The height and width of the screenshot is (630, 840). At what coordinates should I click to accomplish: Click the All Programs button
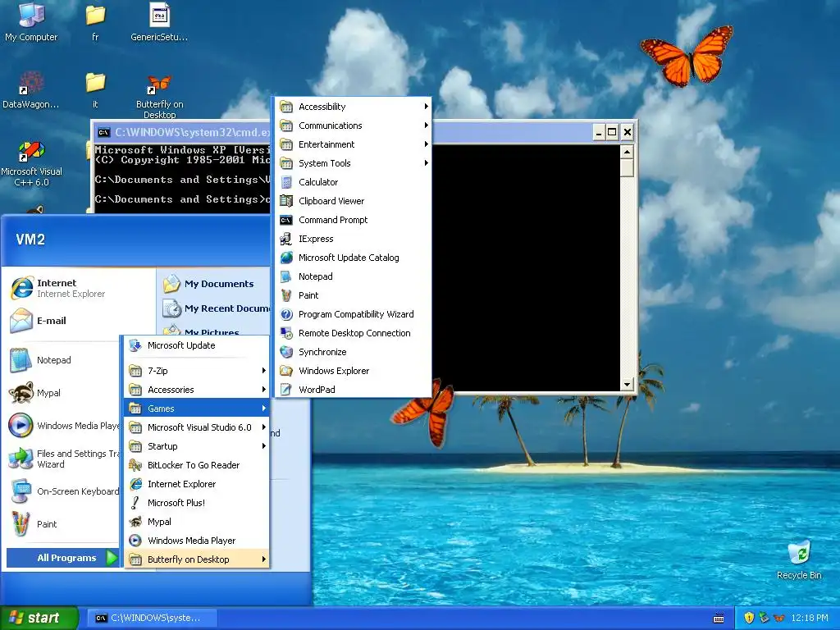pyautogui.click(x=62, y=558)
